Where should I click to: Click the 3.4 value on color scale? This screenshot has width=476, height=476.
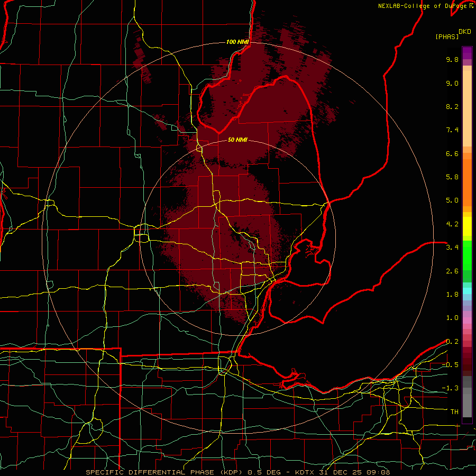(x=452, y=248)
